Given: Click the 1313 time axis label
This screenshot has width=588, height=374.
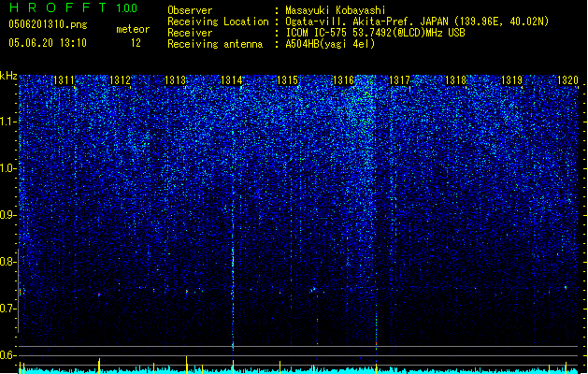Looking at the screenshot, I should coord(176,80).
